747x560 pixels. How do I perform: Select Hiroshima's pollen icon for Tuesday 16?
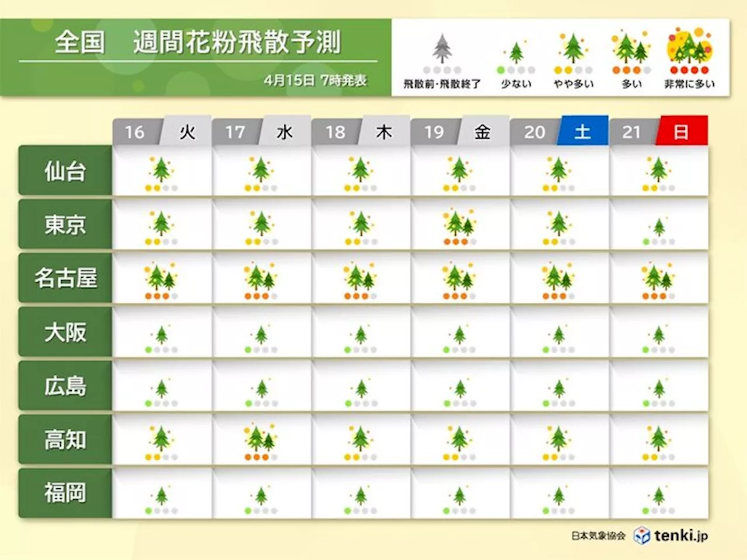click(162, 393)
